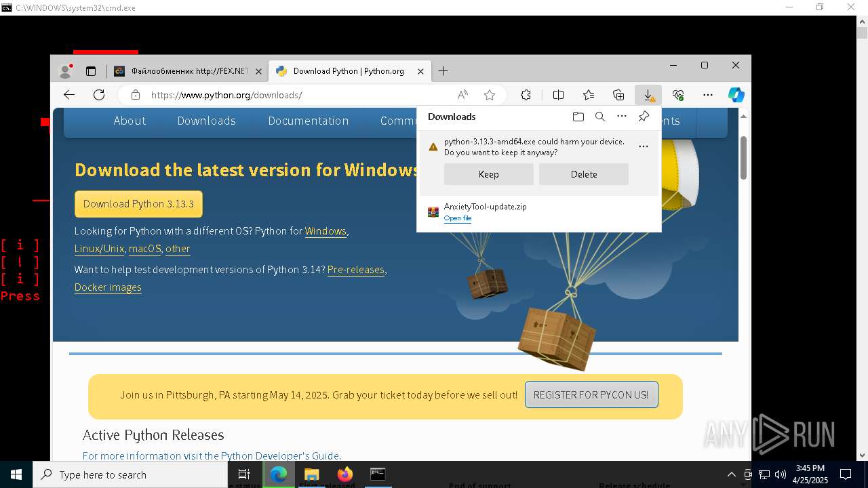868x488 pixels.
Task: Follow the macOS link
Action: click(144, 249)
